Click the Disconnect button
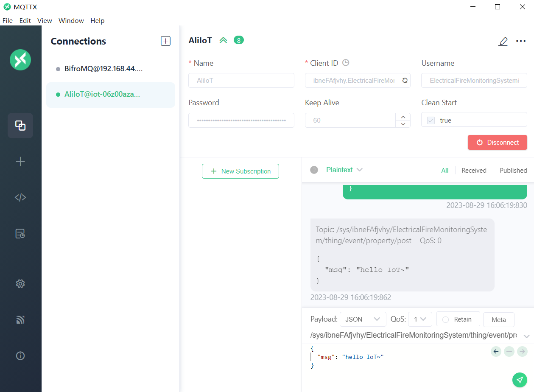 [498, 143]
